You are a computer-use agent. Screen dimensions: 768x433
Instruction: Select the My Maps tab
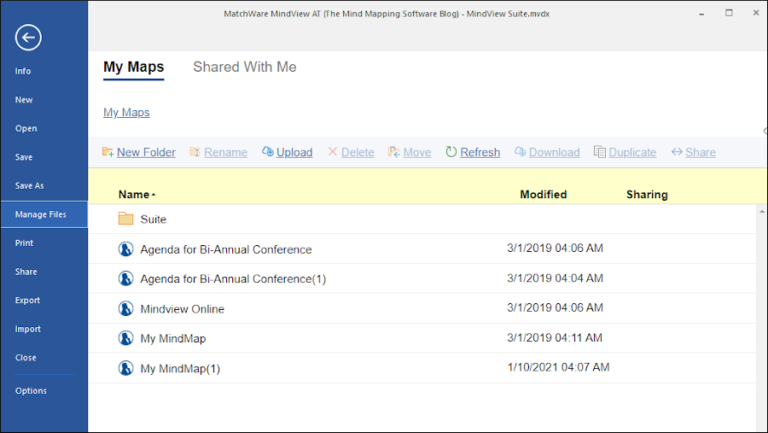pyautogui.click(x=133, y=67)
